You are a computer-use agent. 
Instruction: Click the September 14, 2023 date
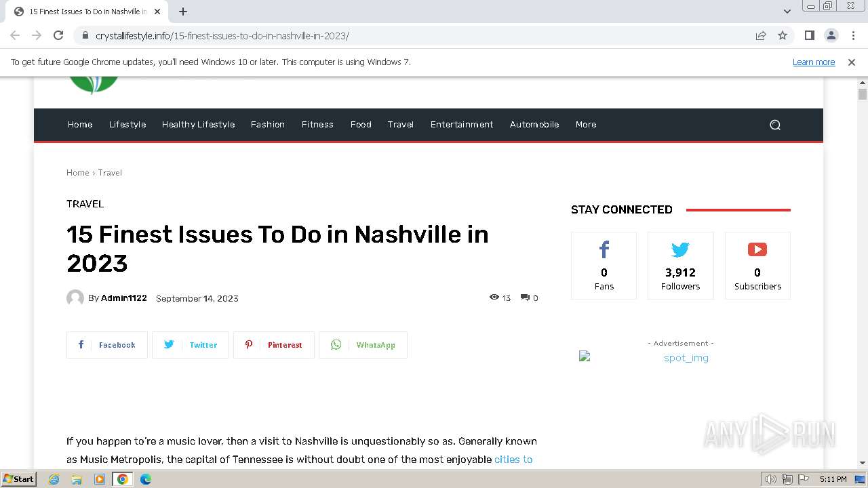tap(197, 298)
